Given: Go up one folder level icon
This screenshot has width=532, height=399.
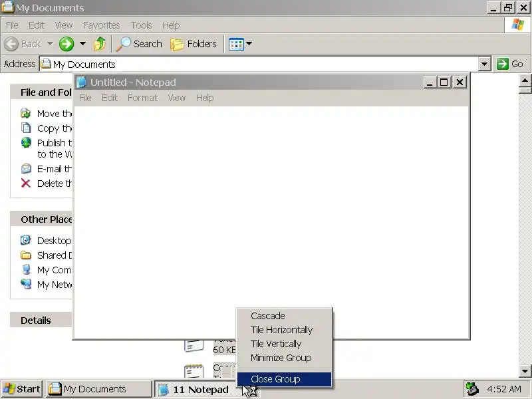Looking at the screenshot, I should pyautogui.click(x=100, y=44).
